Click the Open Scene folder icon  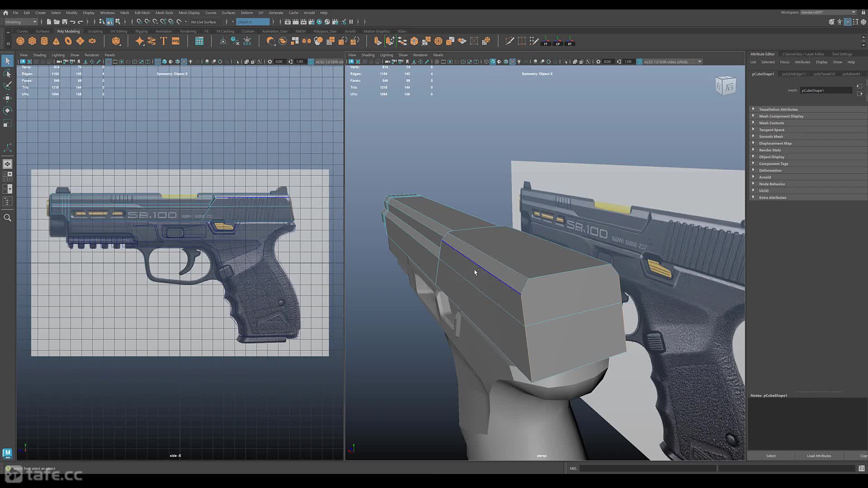coord(57,22)
